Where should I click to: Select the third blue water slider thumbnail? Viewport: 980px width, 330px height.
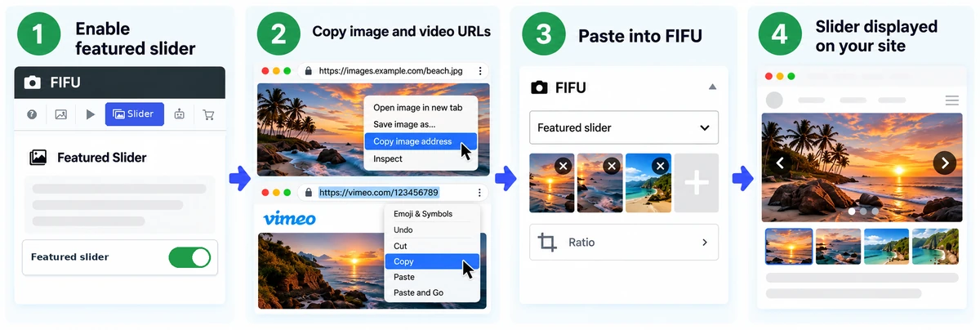pyautogui.click(x=886, y=246)
